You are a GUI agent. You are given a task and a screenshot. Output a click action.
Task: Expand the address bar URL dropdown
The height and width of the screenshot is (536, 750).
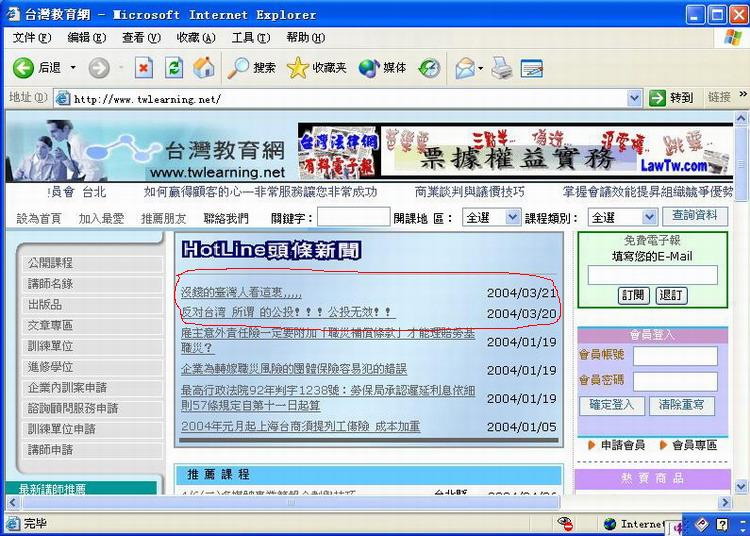[634, 98]
